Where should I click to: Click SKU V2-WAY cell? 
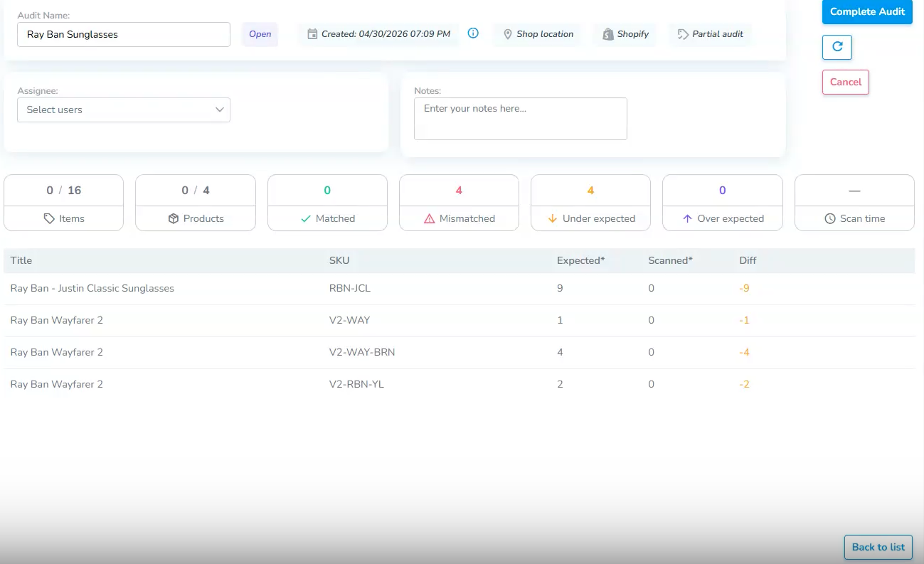[349, 320]
